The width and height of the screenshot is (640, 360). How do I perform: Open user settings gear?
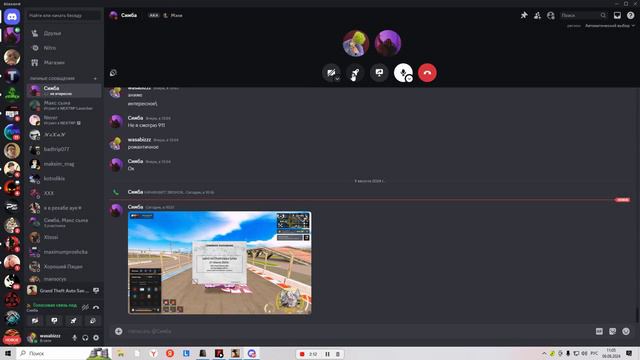[96, 338]
